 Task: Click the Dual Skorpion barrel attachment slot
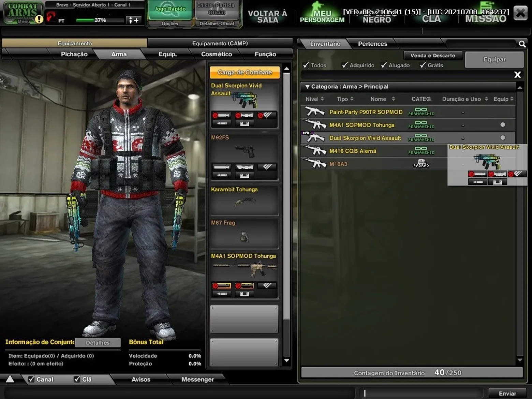pyautogui.click(x=222, y=115)
